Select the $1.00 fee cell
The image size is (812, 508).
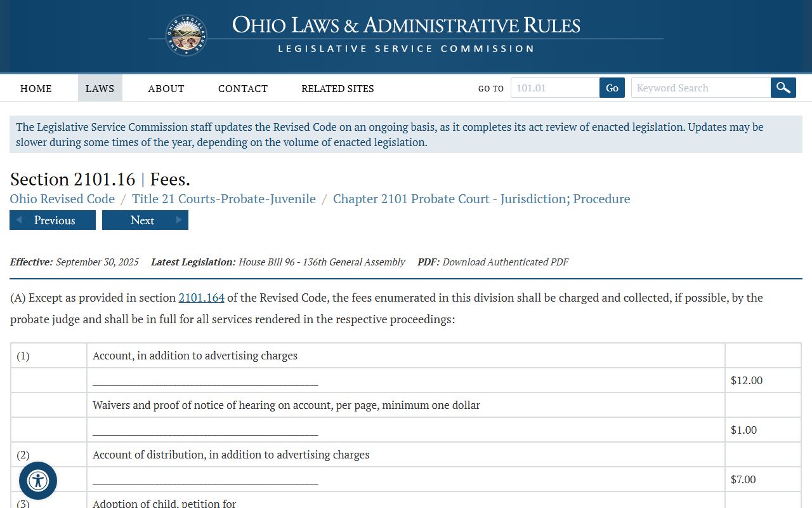point(763,430)
